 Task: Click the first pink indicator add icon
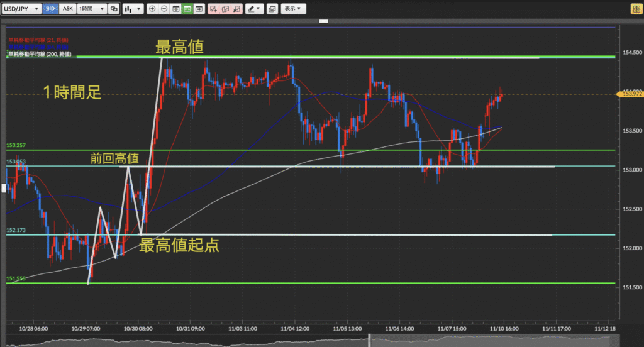tap(213, 9)
